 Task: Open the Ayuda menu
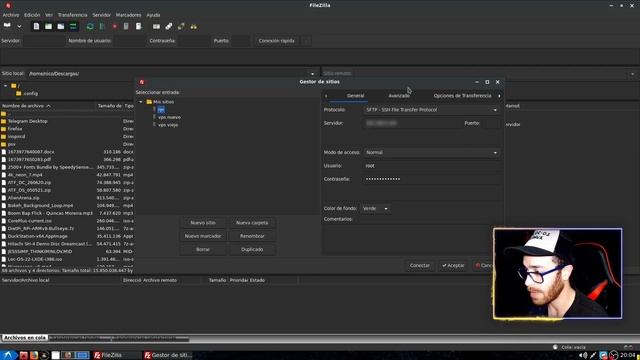click(x=153, y=15)
